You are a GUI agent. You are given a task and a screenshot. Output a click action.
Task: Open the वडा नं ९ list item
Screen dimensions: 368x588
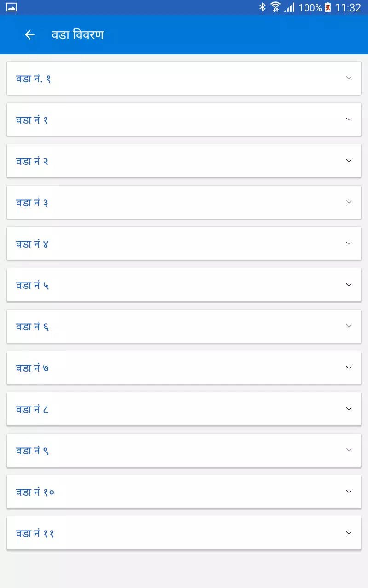pyautogui.click(x=184, y=450)
